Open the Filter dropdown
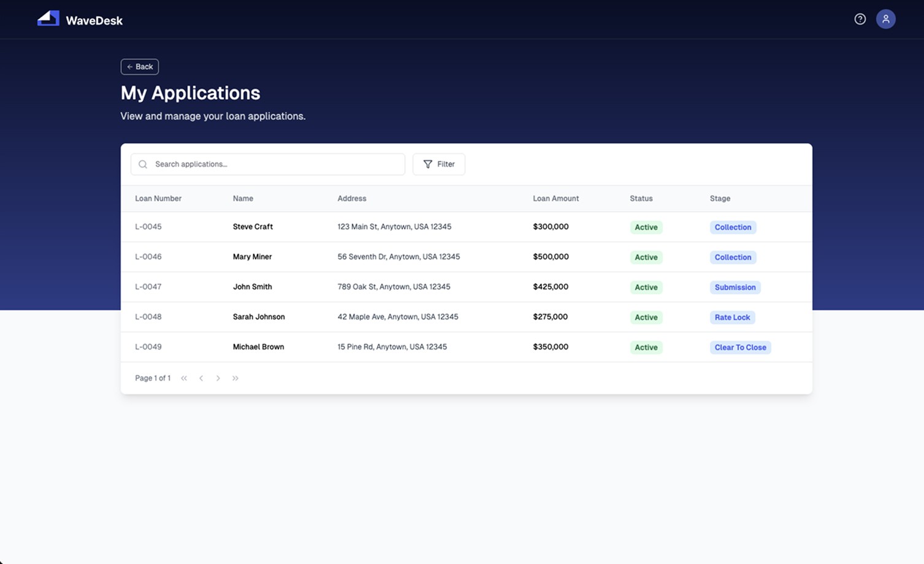Image resolution: width=924 pixels, height=564 pixels. pos(438,164)
